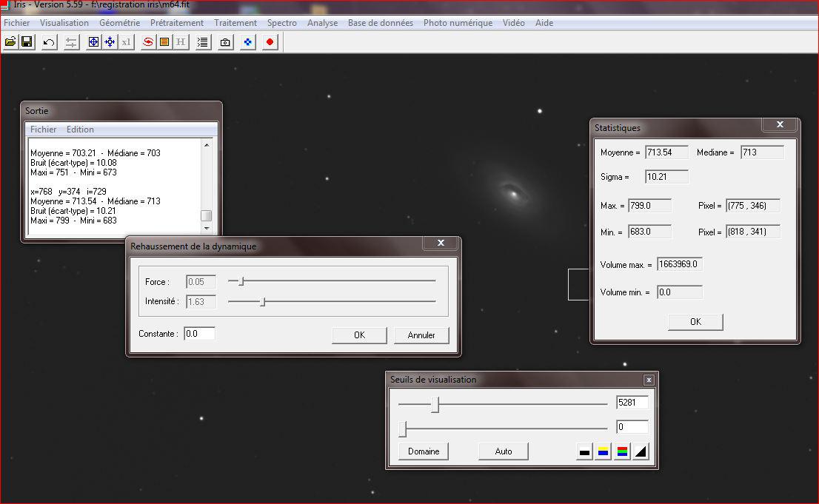Screen dimensions: 819x504
Task: Click the red swirl arrow icon
Action: pos(148,42)
